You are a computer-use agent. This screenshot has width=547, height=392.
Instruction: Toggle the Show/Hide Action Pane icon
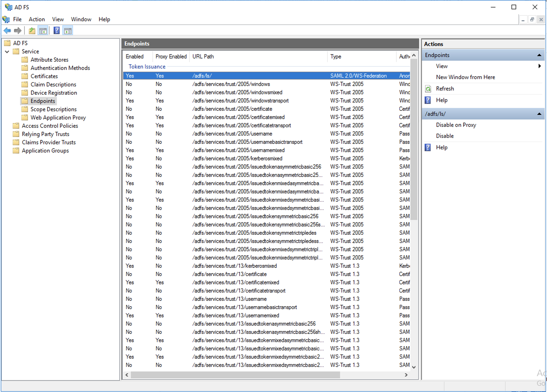coord(68,31)
